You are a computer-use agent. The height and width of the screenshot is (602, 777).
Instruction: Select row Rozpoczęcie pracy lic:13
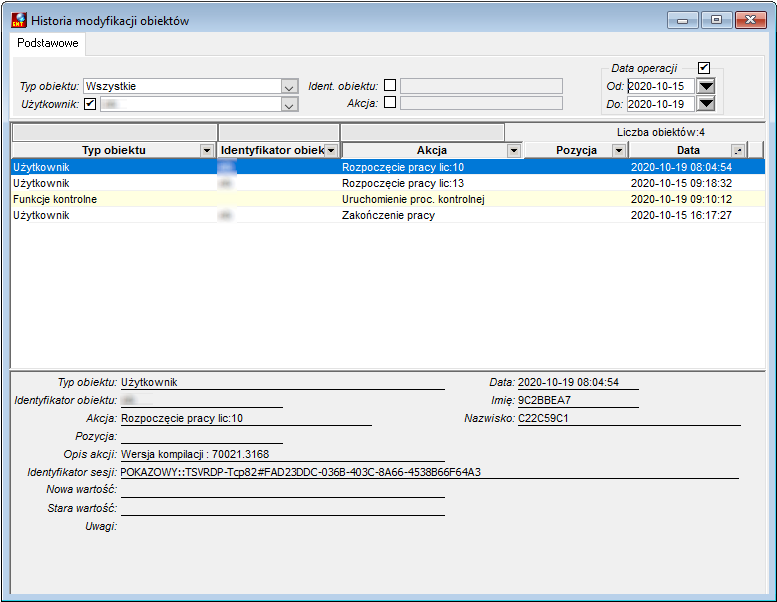pyautogui.click(x=388, y=183)
